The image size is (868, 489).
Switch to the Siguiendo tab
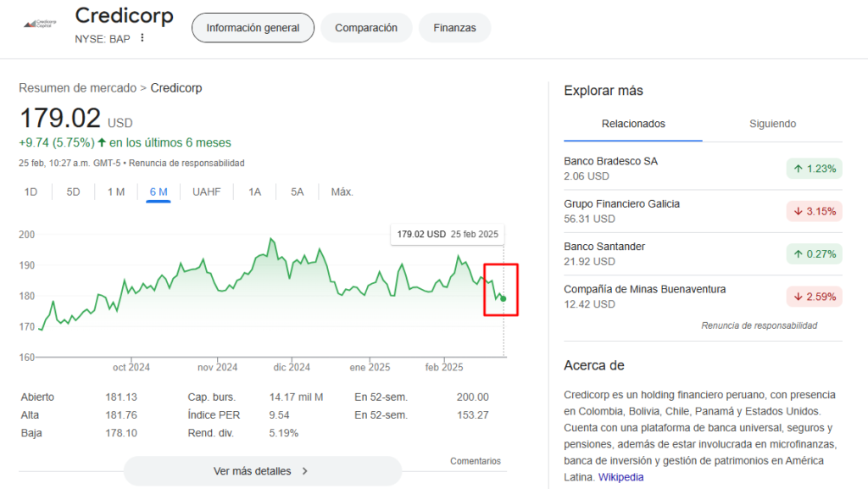click(x=773, y=124)
